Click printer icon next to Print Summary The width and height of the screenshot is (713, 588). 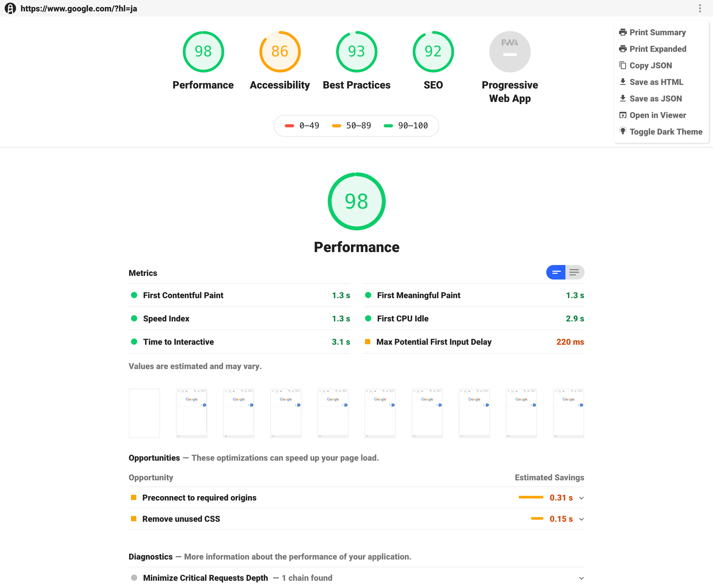click(623, 33)
